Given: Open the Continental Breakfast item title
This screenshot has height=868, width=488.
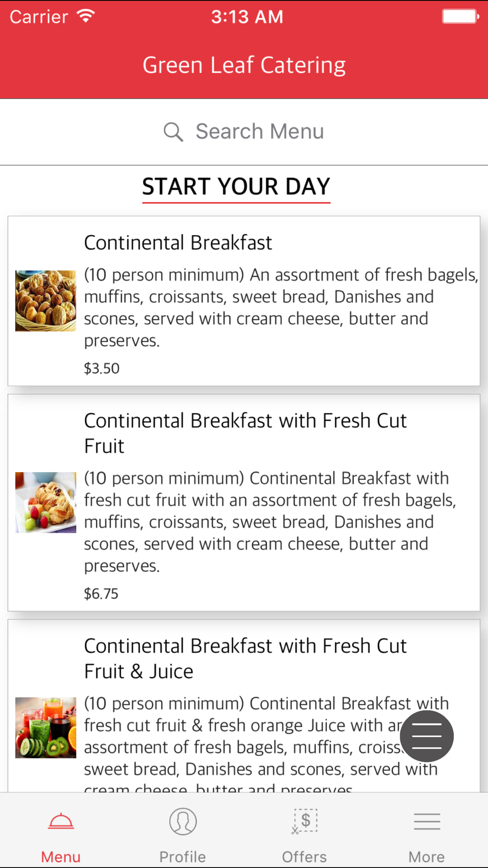Looking at the screenshot, I should click(178, 243).
